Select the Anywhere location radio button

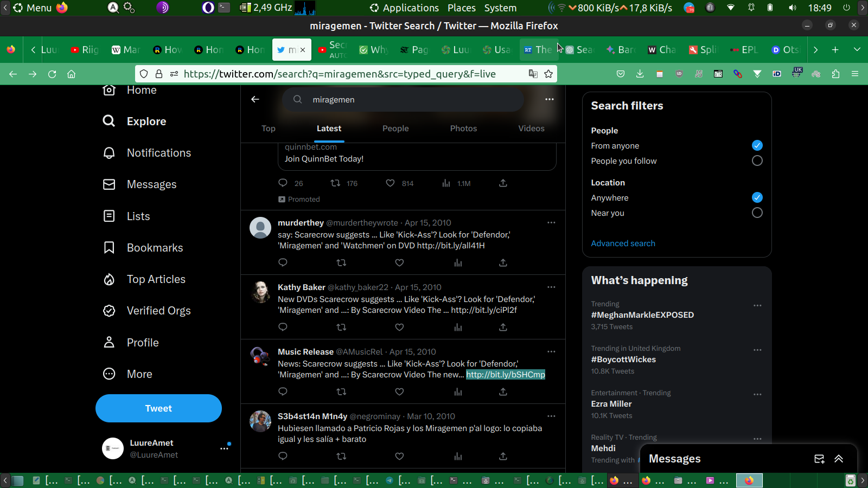(x=757, y=197)
